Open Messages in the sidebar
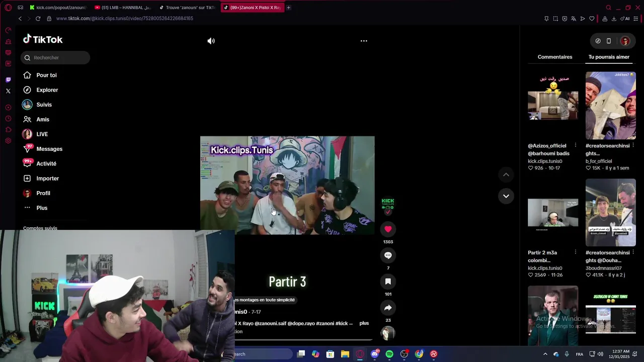This screenshot has width=644, height=362. [x=49, y=149]
